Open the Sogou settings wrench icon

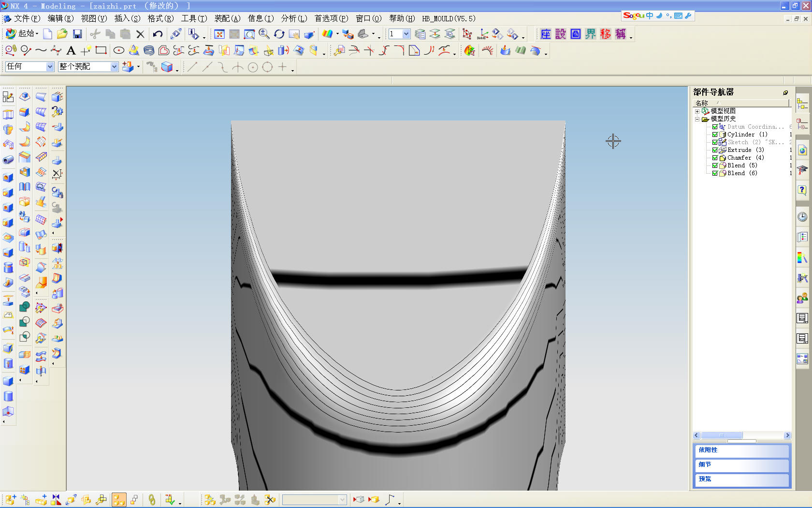click(688, 15)
